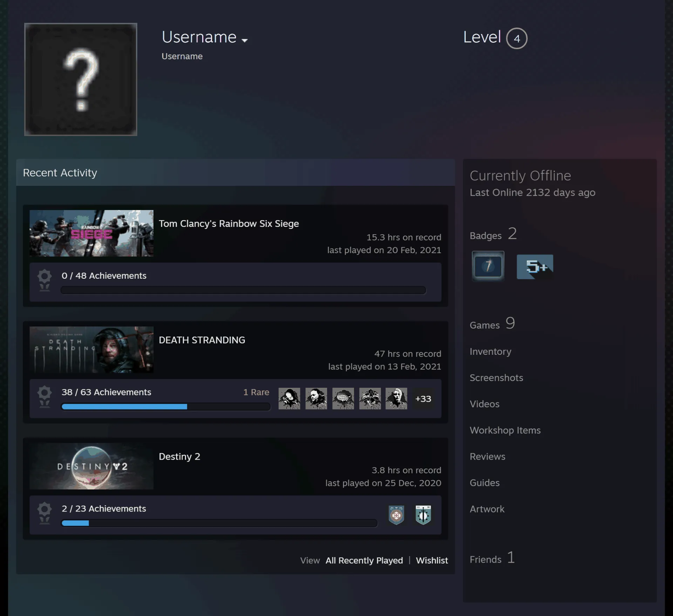
Task: Click the second Death Stranding achievement icon
Action: (x=316, y=399)
